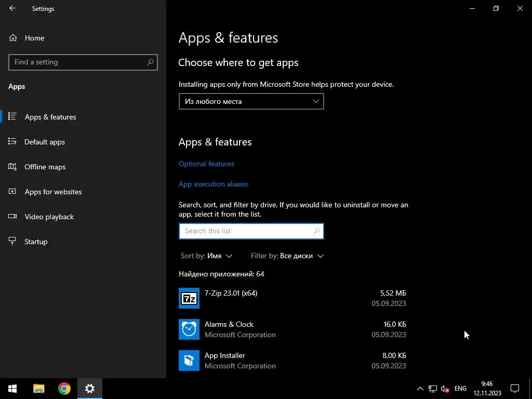Go back using the Settings arrow
Viewport: 532px width, 399px height.
point(12,8)
